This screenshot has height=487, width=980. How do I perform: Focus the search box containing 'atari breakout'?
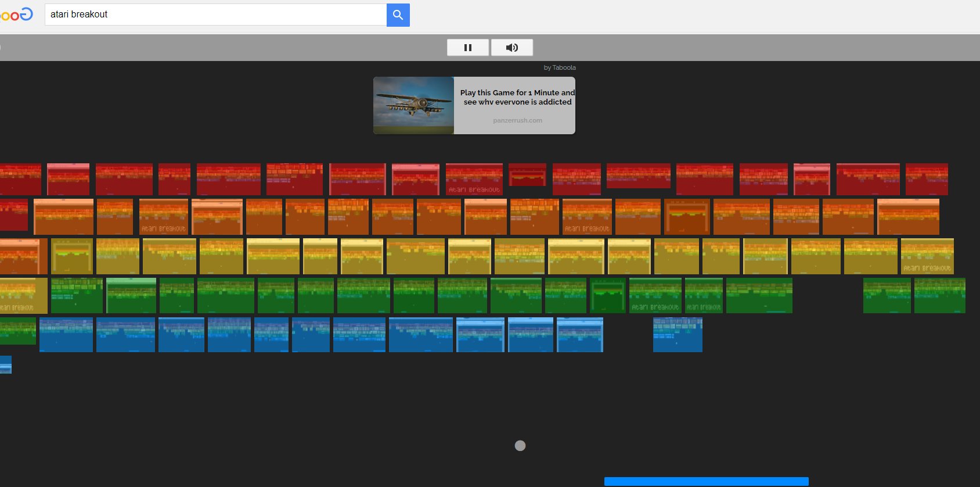point(215,15)
